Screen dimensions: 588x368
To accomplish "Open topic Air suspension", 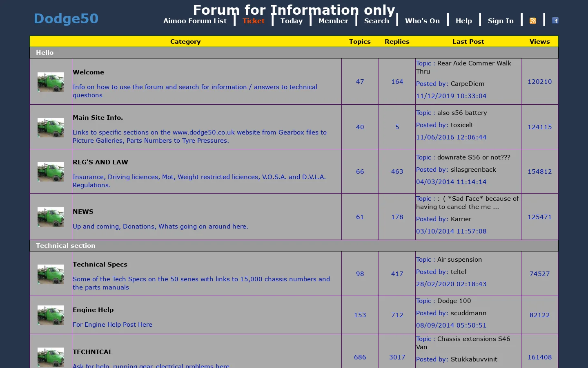I will click(x=459, y=260).
